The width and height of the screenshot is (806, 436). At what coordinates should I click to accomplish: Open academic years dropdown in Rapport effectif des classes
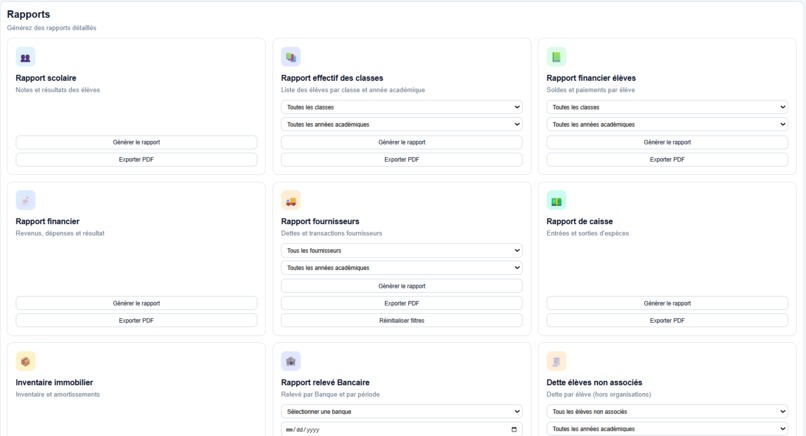pyautogui.click(x=401, y=124)
